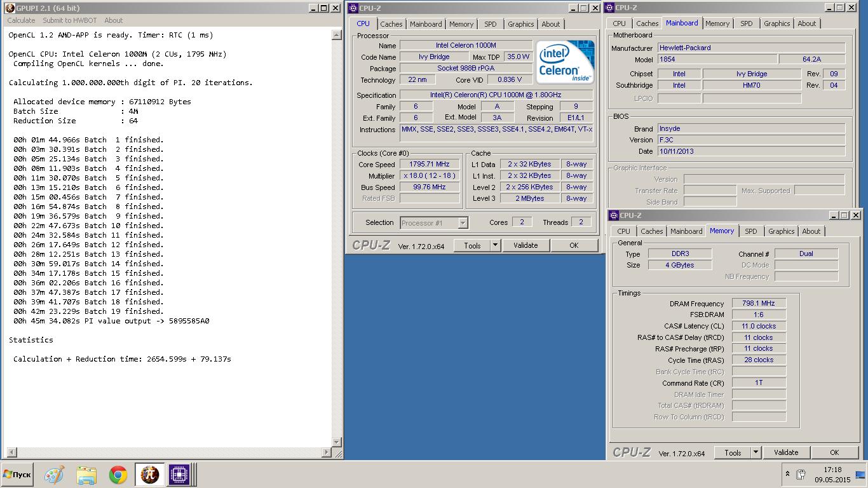Select Memory tab in Mainboard window

pos(717,24)
